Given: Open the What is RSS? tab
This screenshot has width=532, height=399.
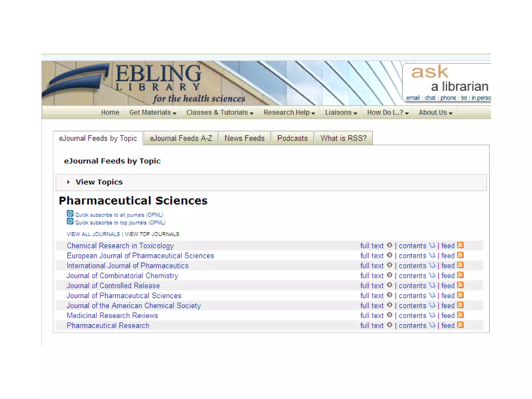Looking at the screenshot, I should [343, 138].
